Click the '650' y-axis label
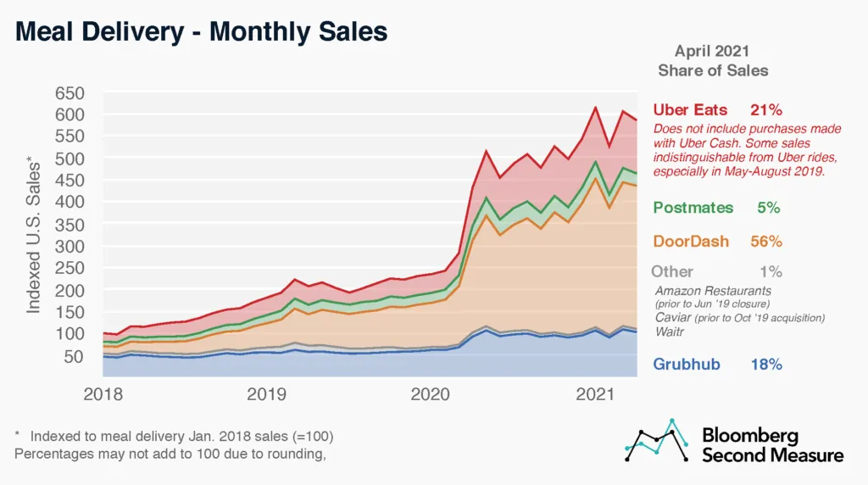 (x=70, y=93)
